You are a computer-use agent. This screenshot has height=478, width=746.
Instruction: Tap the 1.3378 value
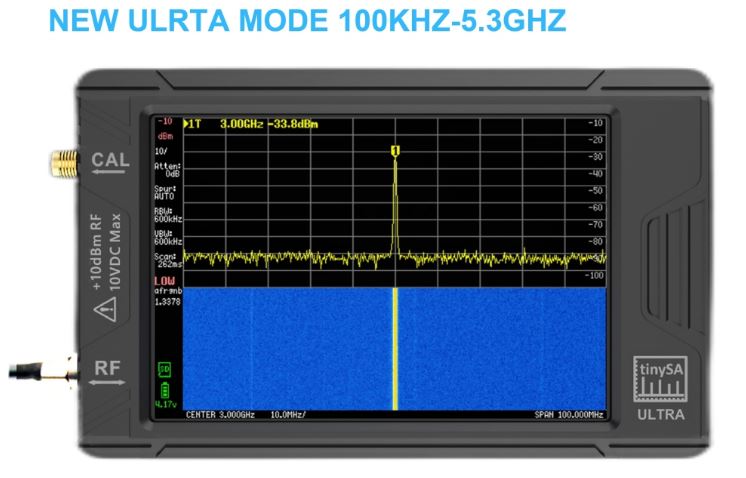(167, 302)
